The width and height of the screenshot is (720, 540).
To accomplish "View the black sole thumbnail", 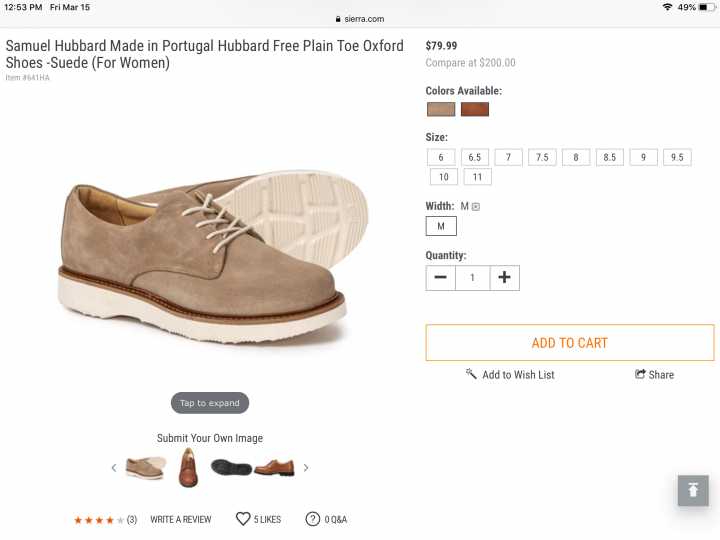I will (231, 468).
